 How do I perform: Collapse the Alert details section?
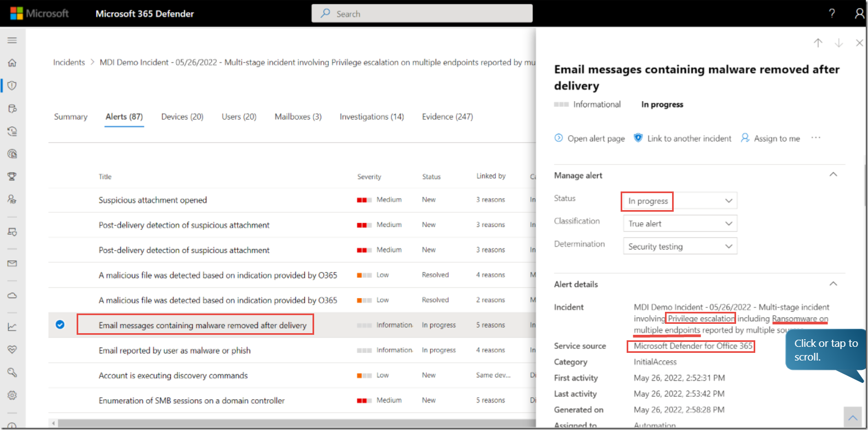(833, 283)
